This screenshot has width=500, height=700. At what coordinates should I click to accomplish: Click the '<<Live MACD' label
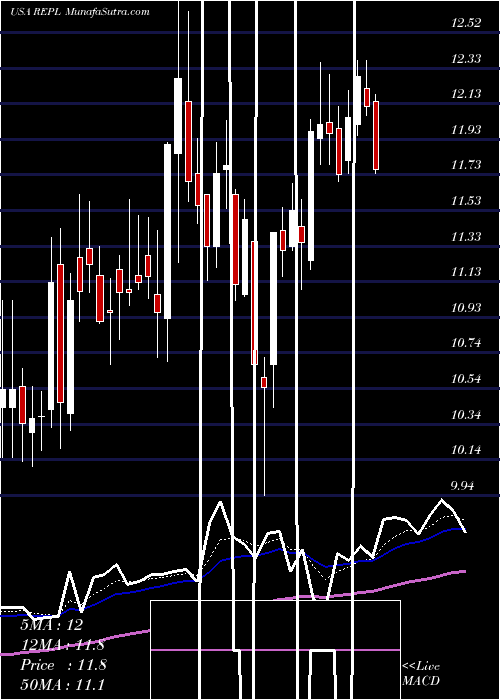point(421,673)
